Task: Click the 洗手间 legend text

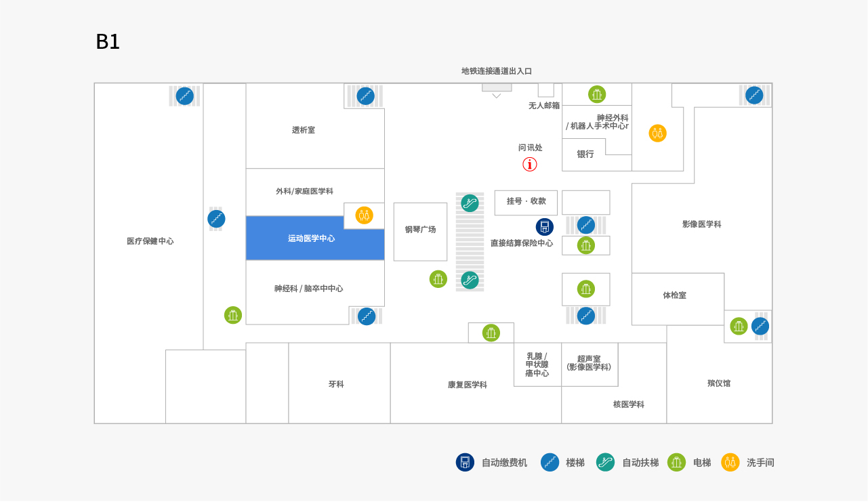Action: tap(760, 463)
